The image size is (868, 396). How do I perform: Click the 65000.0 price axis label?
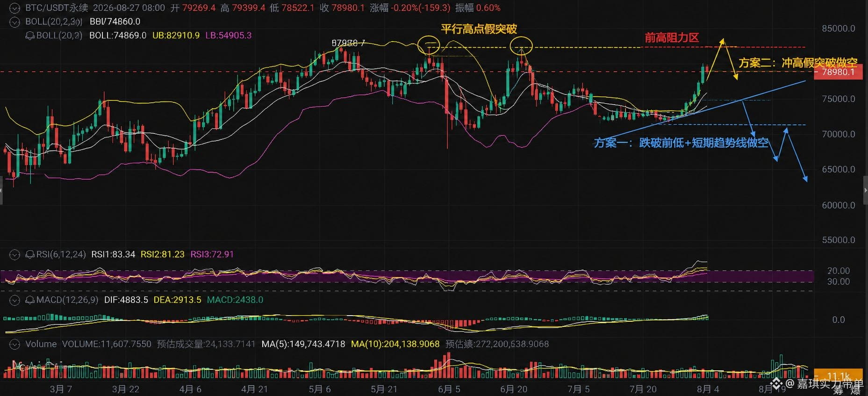pyautogui.click(x=839, y=170)
